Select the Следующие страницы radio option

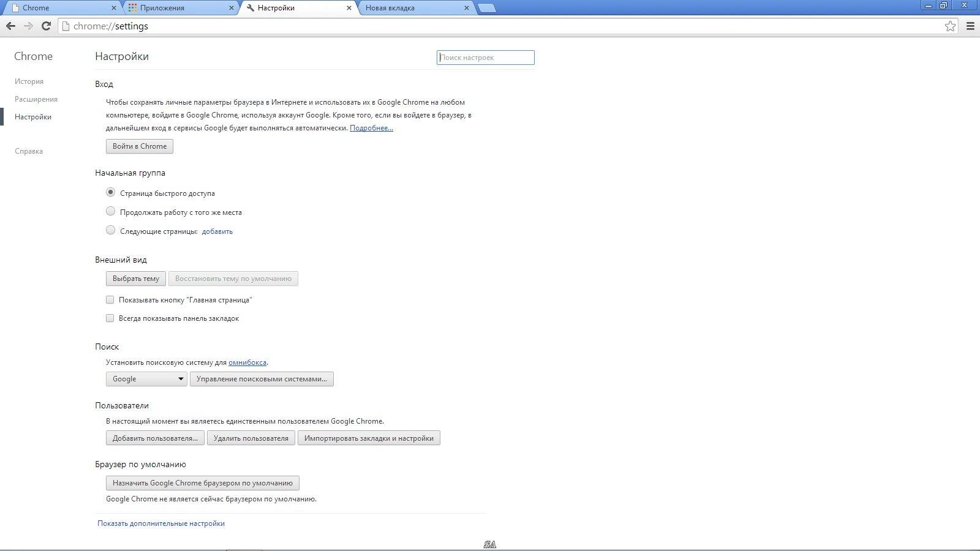pyautogui.click(x=110, y=230)
